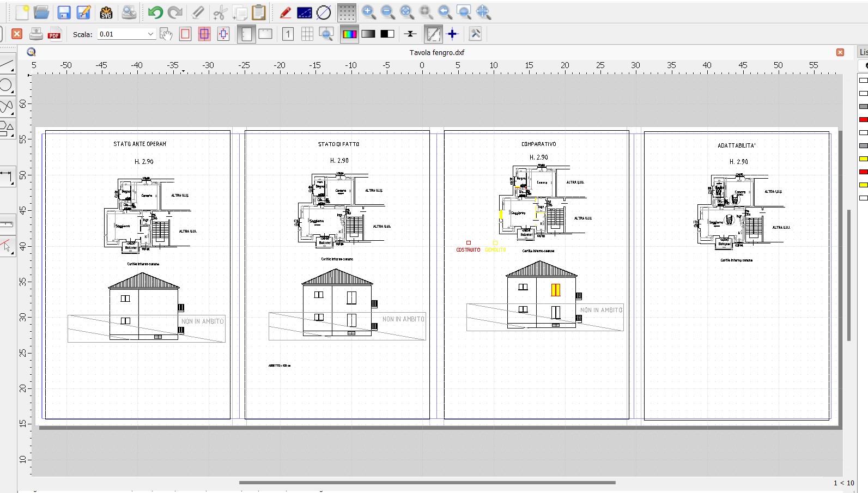Export the drawing as PDF
This screenshot has height=493, width=868.
tap(54, 34)
